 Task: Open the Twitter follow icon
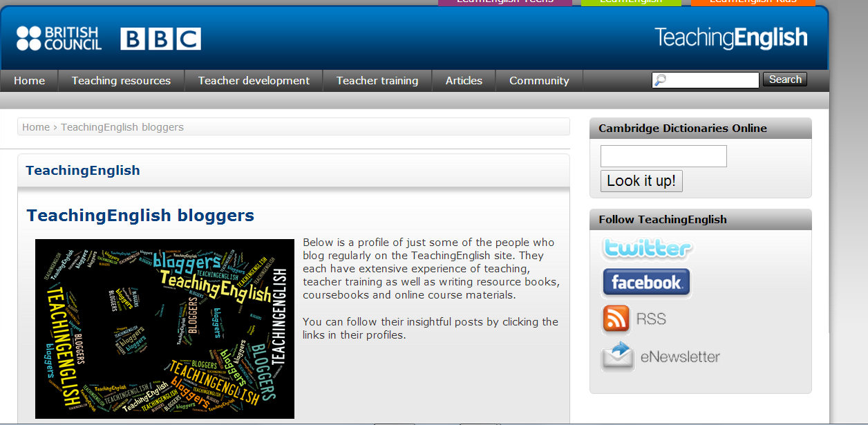pyautogui.click(x=647, y=249)
